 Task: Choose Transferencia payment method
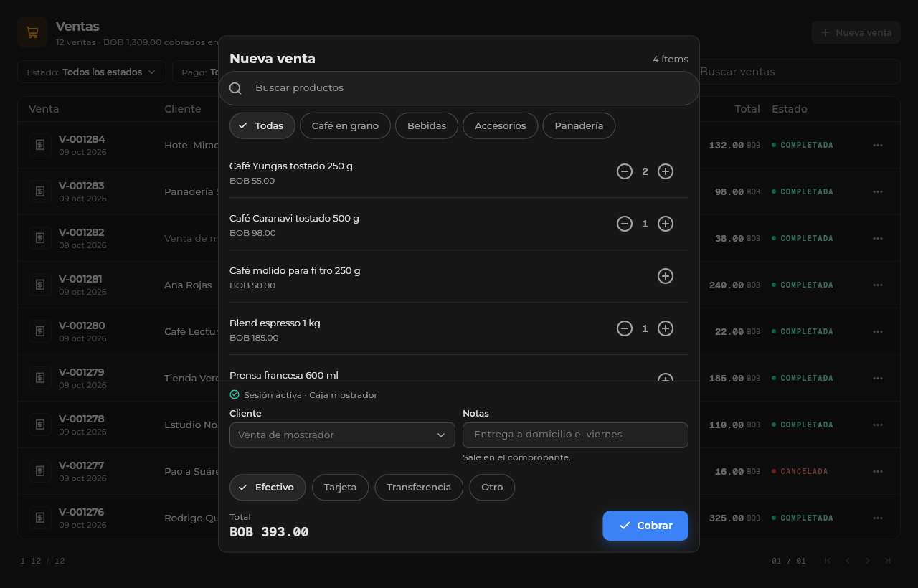419,488
